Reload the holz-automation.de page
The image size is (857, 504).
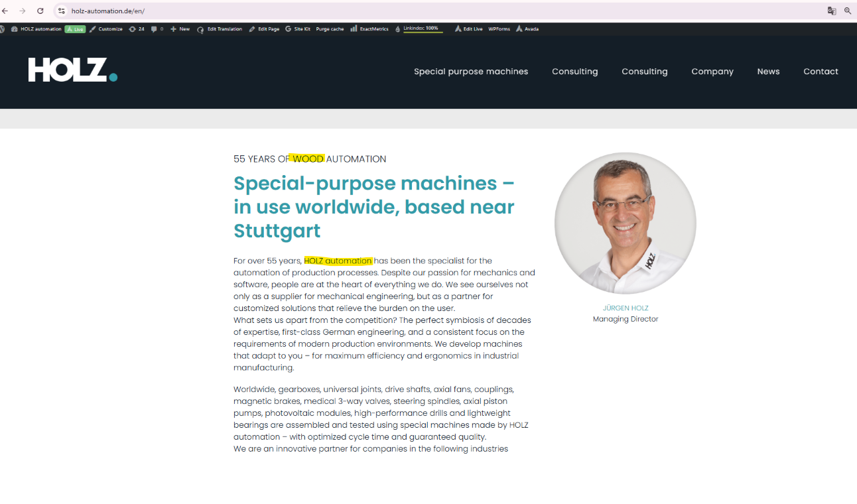(40, 11)
